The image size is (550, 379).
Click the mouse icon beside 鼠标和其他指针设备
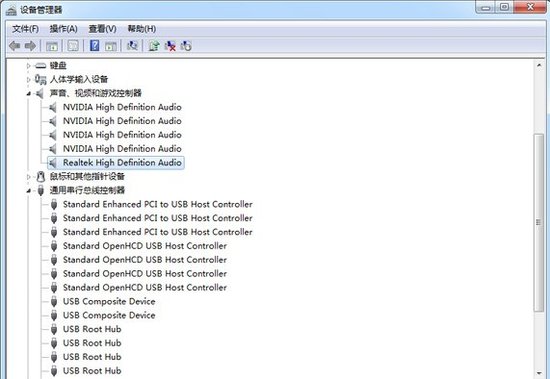[41, 177]
